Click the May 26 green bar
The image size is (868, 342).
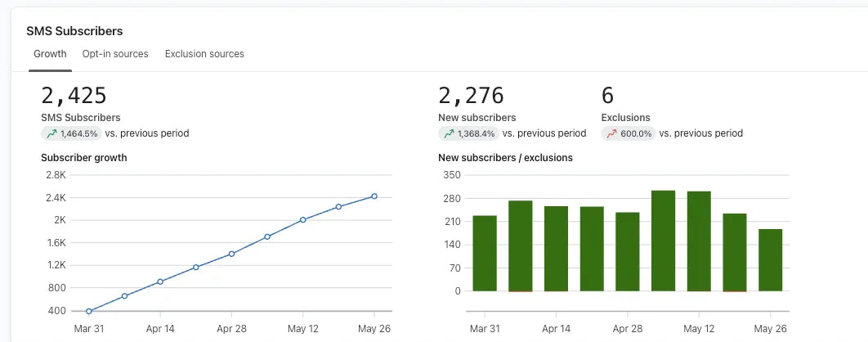770,260
